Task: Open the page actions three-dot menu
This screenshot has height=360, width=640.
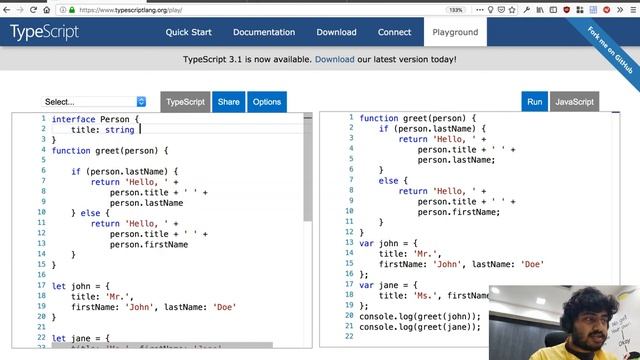Action: (x=480, y=10)
